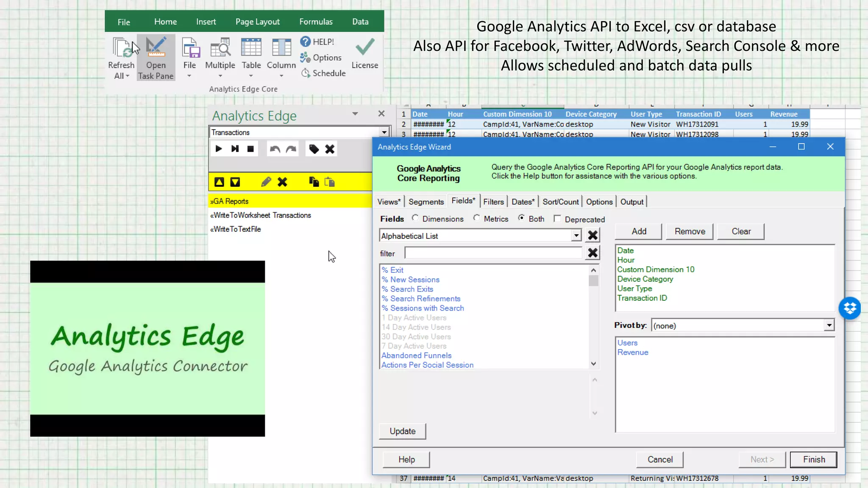
Task: Open the wizard Options tab
Action: coord(599,202)
